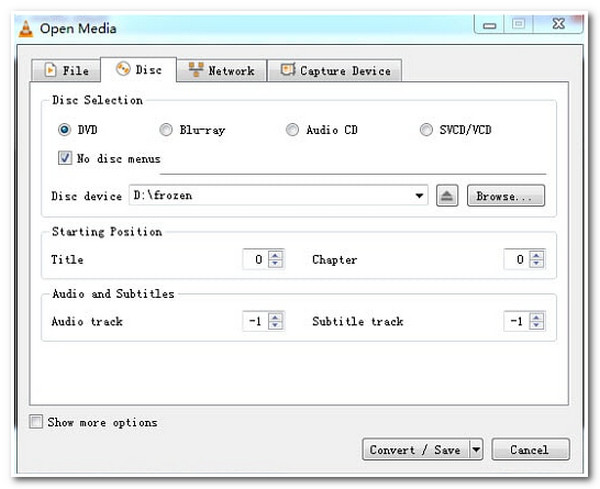Increase the Title value with up arrow

tap(276, 255)
